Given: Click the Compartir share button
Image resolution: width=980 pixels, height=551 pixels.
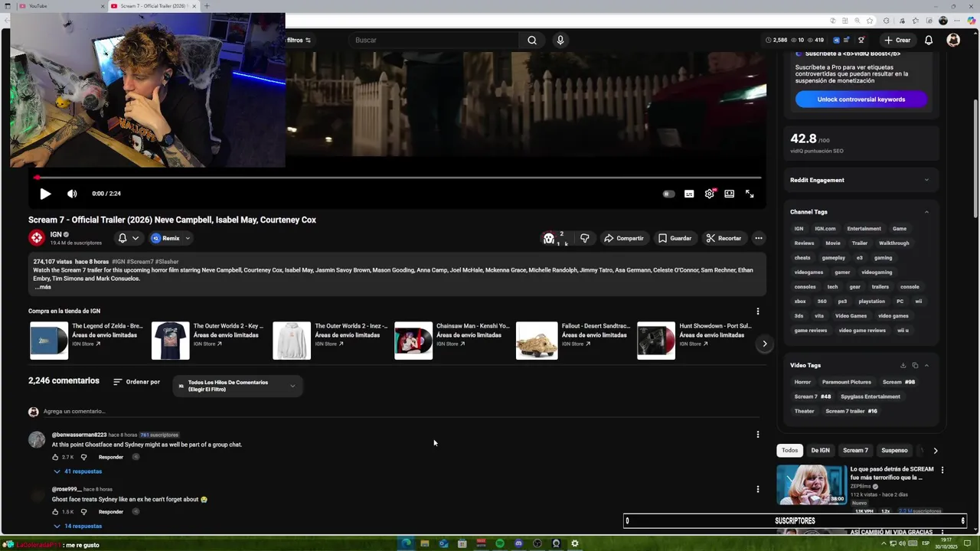Looking at the screenshot, I should coord(624,238).
